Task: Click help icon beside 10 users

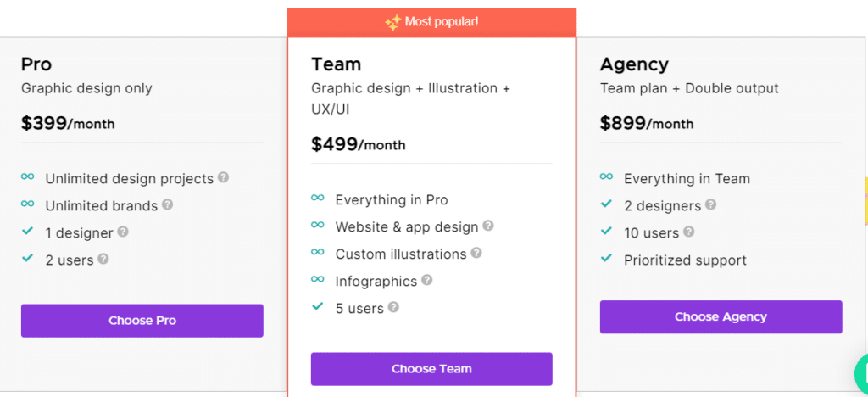Action: pos(688,232)
